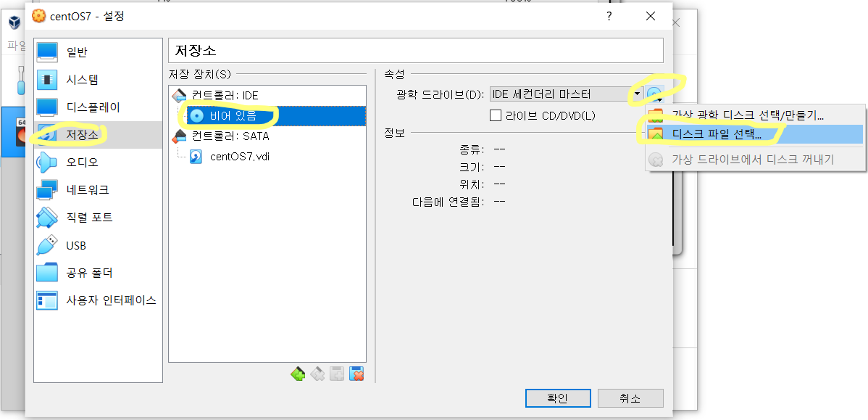
Task: Open the 오디오 settings category
Action: [98, 162]
